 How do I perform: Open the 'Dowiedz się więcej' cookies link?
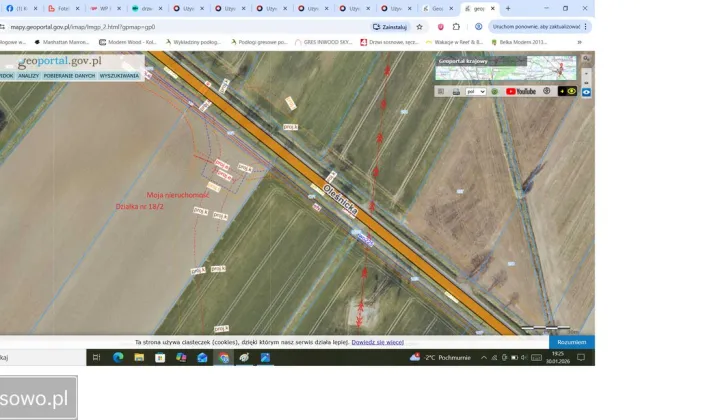point(377,342)
